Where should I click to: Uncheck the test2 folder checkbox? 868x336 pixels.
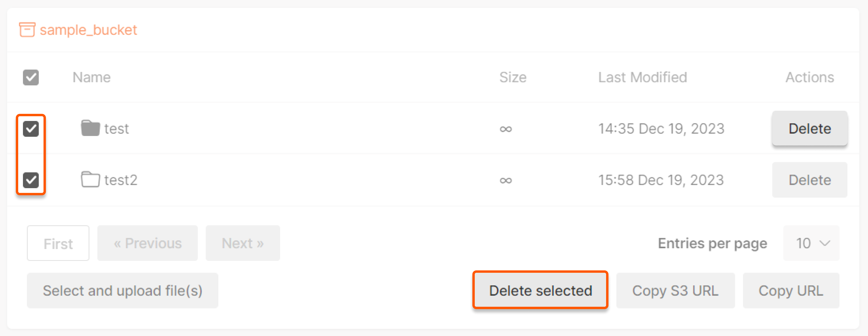pyautogui.click(x=31, y=179)
